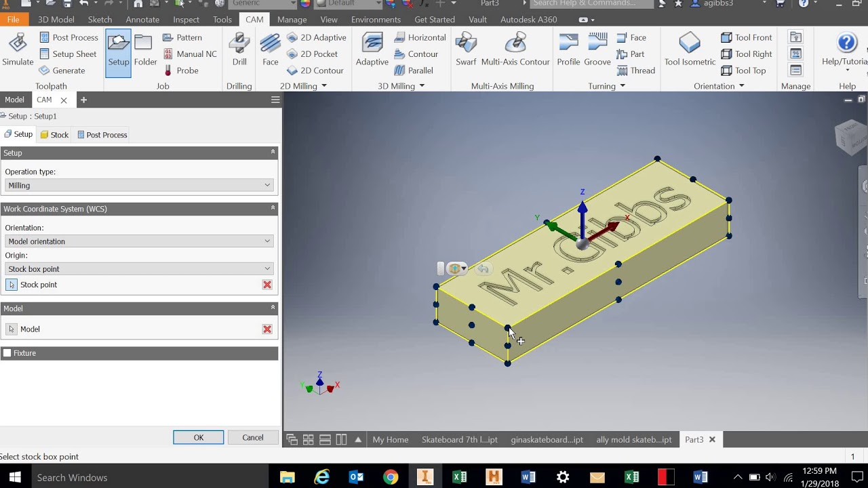Open the Skateboard 7th document tab
This screenshot has height=488, width=868.
(x=460, y=440)
